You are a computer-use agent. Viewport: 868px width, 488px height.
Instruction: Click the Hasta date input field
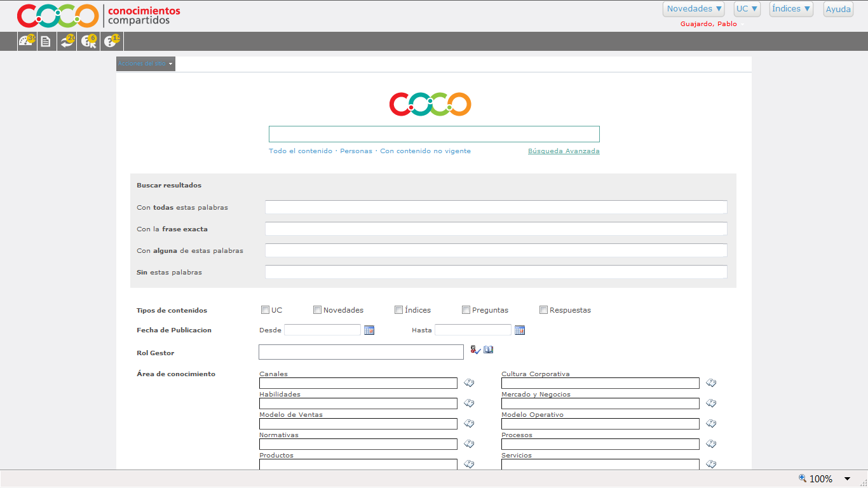(473, 330)
